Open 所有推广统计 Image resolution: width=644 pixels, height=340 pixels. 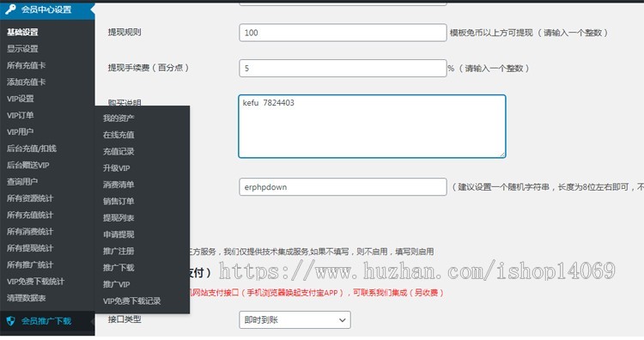click(30, 264)
